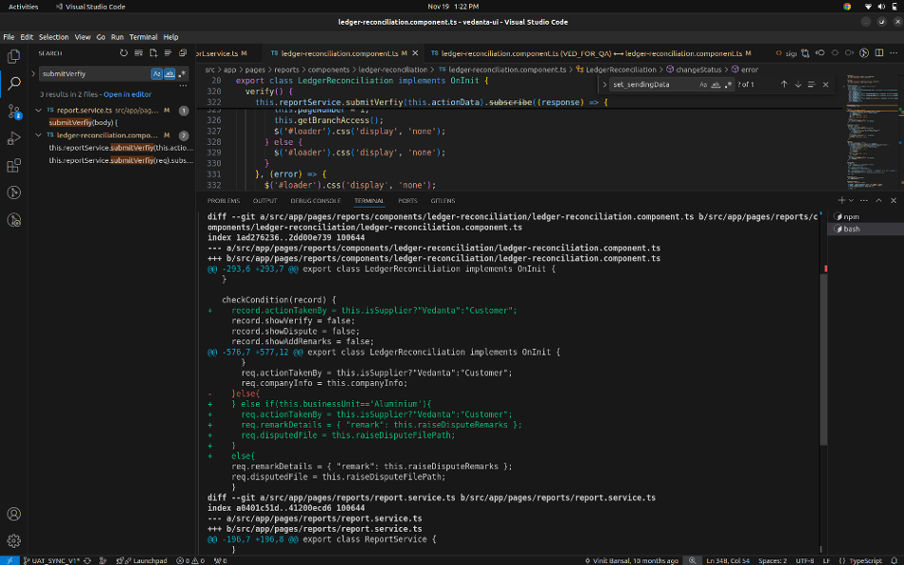
Task: Click the Accounts icon in activity bar
Action: (x=14, y=514)
